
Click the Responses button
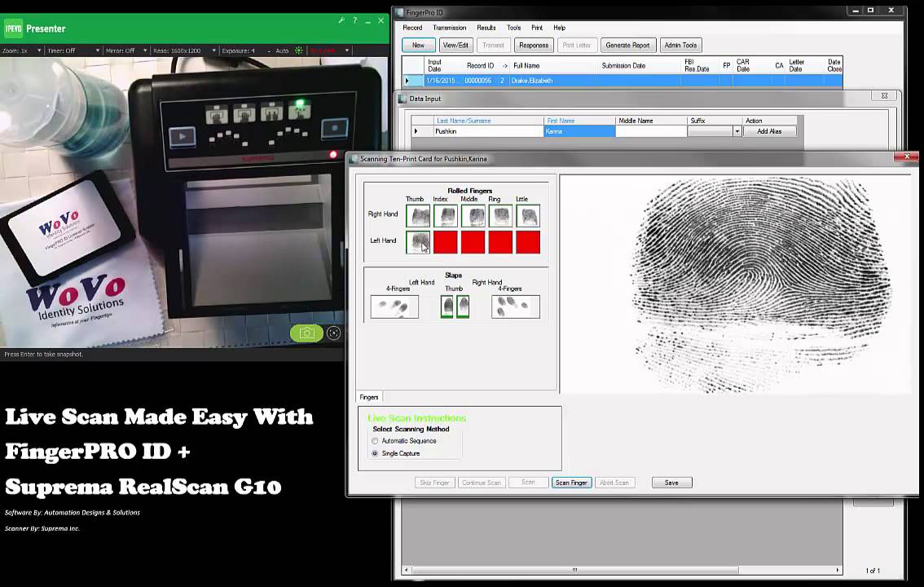click(x=534, y=46)
